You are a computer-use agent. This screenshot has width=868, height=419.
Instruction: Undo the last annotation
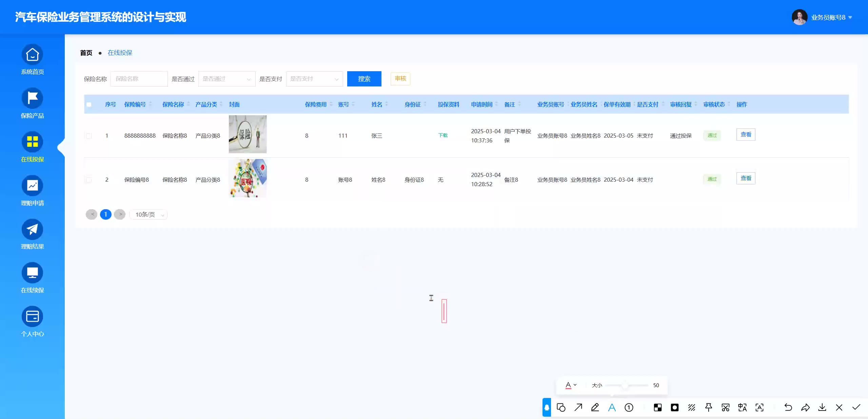click(x=788, y=407)
